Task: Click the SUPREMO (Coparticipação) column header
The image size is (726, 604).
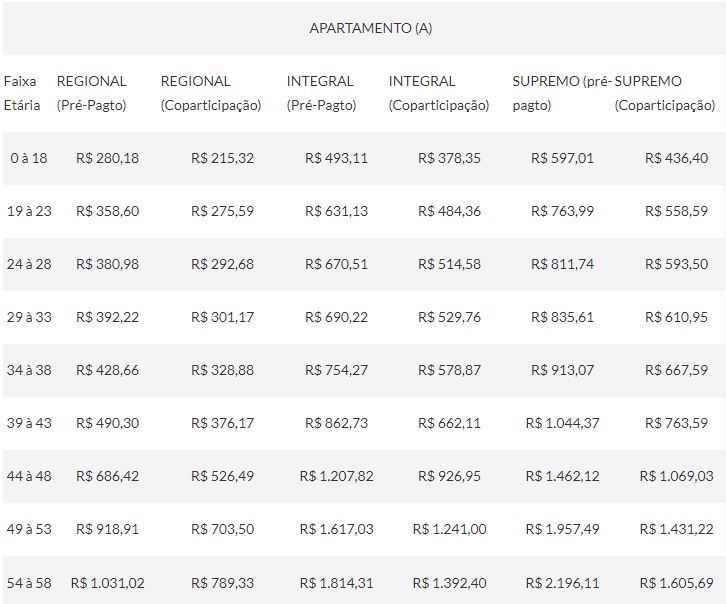Action: 665,93
